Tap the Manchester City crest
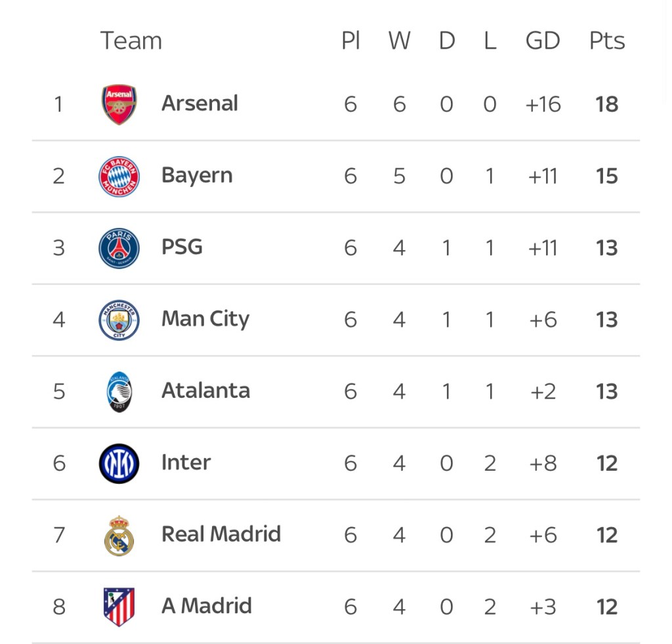 119,320
